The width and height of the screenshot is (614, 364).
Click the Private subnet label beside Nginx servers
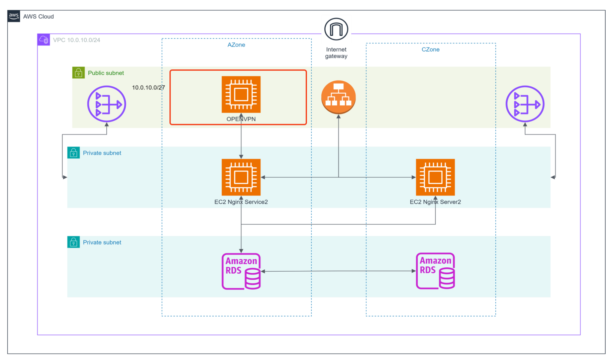pyautogui.click(x=102, y=153)
